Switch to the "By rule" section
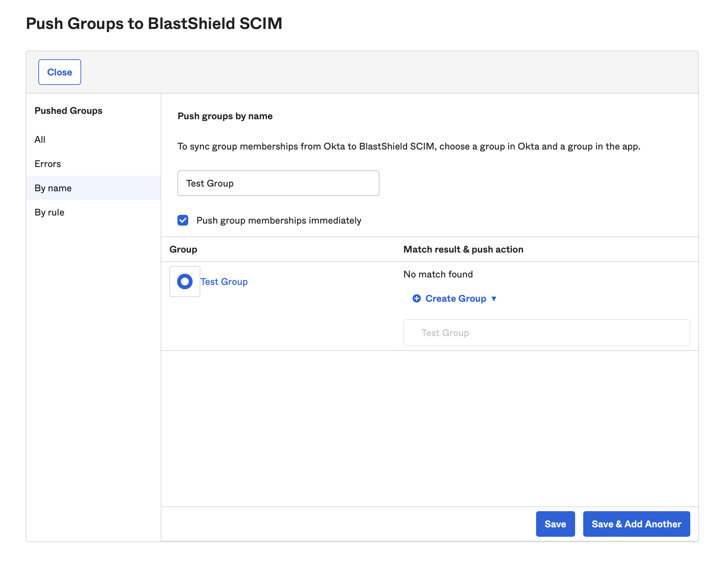Image resolution: width=728 pixels, height=561 pixels. pos(49,212)
